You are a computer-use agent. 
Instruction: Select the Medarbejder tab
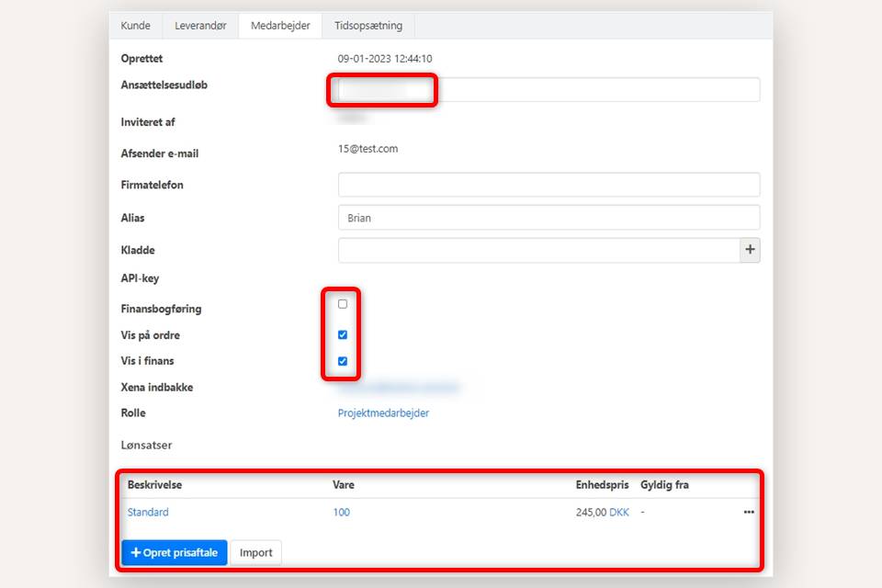coord(280,26)
